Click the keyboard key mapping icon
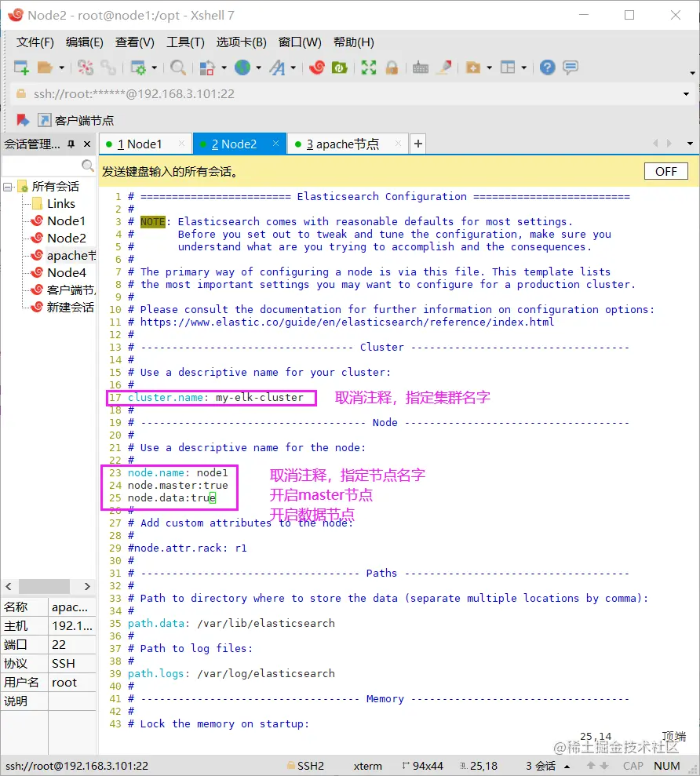Viewport: 700px width, 776px height. coord(421,67)
